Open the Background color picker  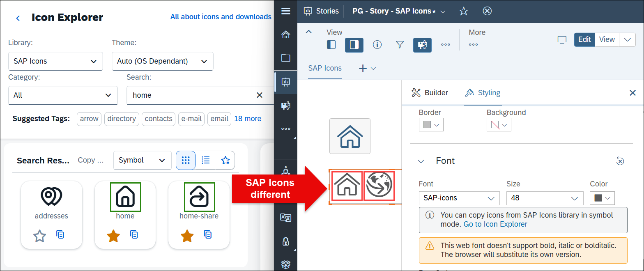pos(499,125)
